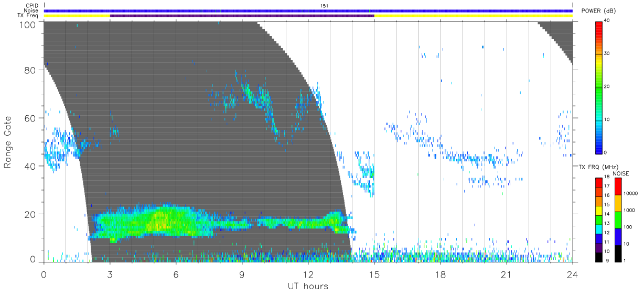Click the yellow-green echo core near 5 UT
The width and height of the screenshot is (644, 297).
point(160,220)
